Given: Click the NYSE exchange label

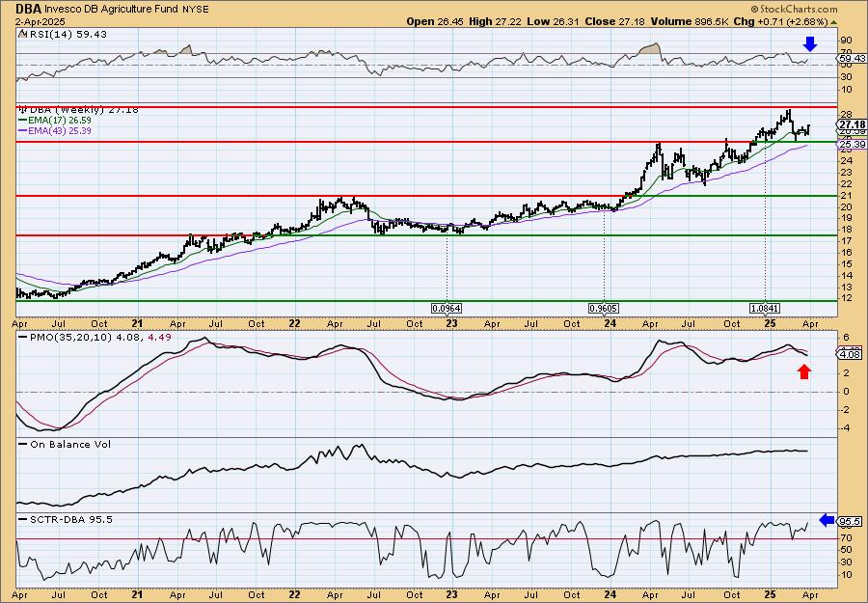Looking at the screenshot, I should coord(196,9).
